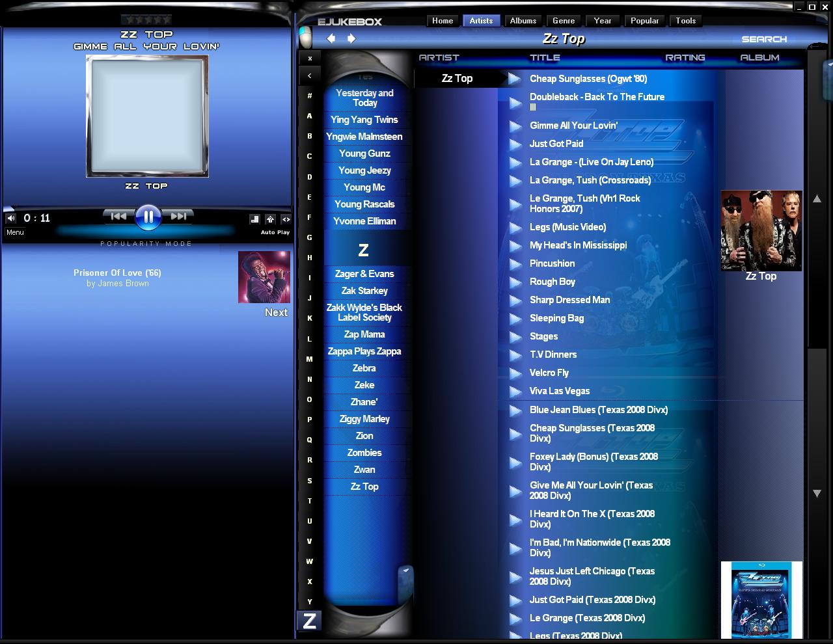Play Viva Las Vegas arrow icon
Viewport: 833px width, 644px height.
point(515,392)
